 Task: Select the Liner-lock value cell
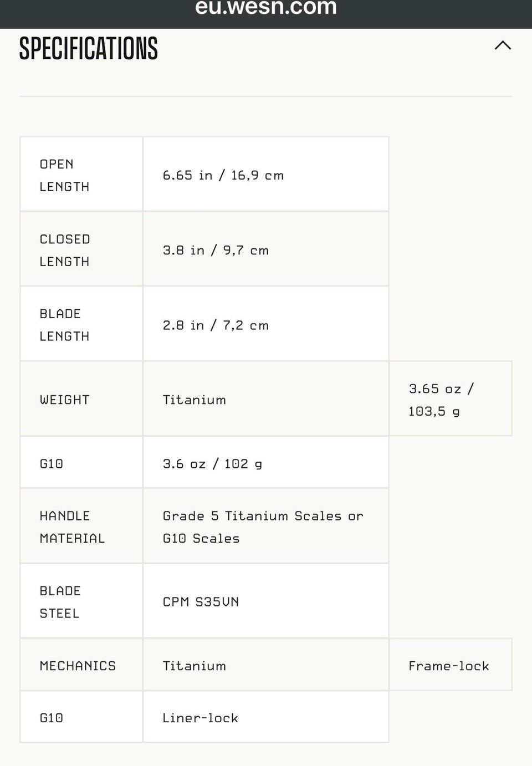(266, 717)
